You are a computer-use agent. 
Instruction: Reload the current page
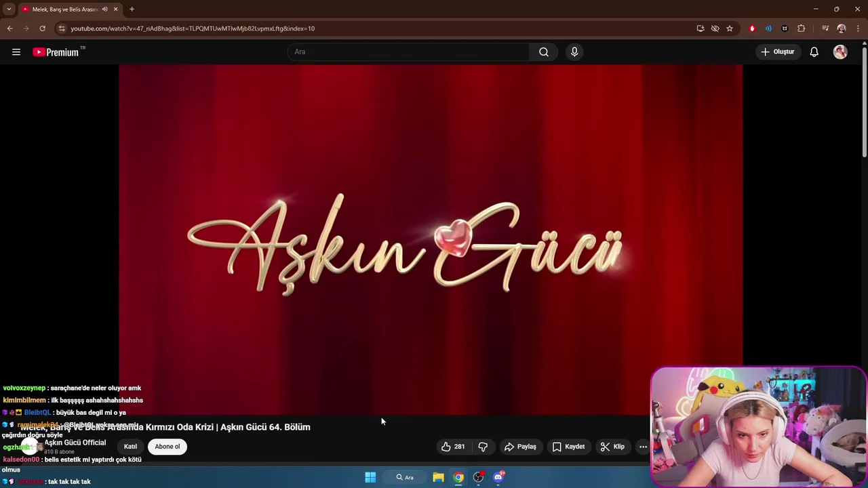pyautogui.click(x=42, y=28)
